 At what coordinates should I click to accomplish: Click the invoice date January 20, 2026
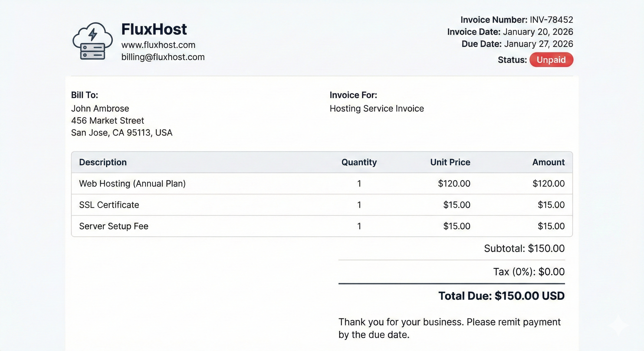538,32
